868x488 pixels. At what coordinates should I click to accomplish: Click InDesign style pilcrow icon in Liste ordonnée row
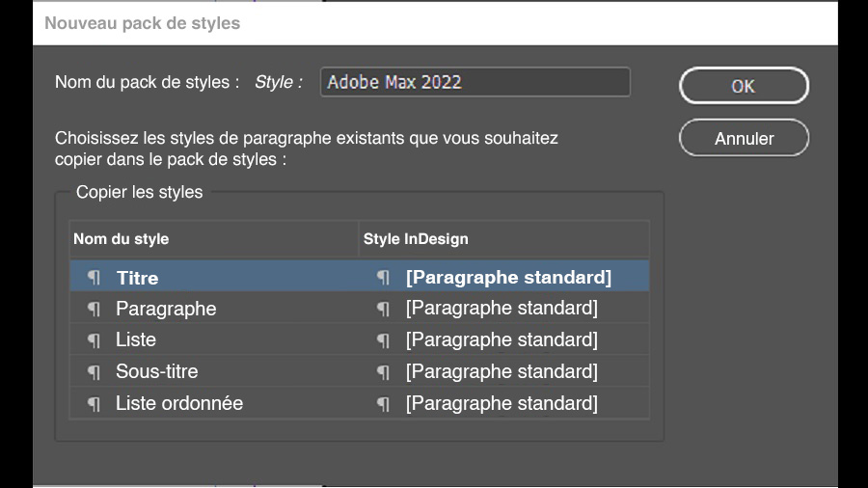pyautogui.click(x=384, y=403)
